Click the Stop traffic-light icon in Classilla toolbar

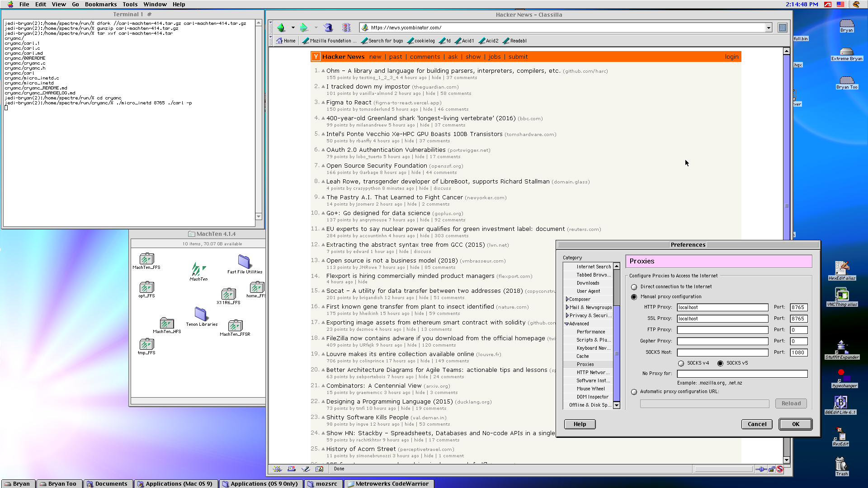346,28
